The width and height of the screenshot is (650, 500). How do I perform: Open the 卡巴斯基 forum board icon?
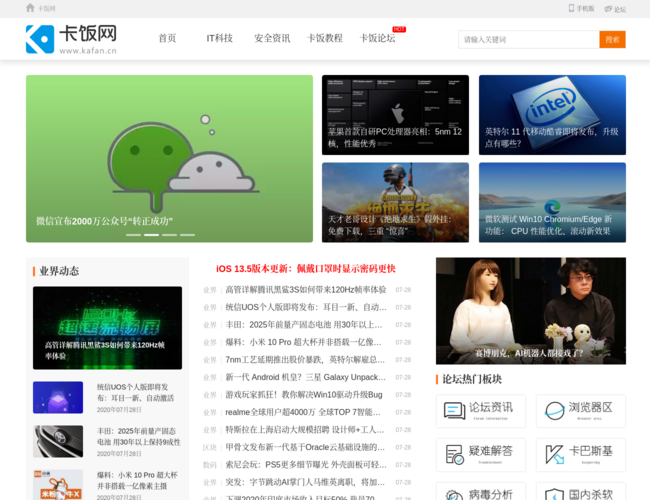click(x=581, y=455)
